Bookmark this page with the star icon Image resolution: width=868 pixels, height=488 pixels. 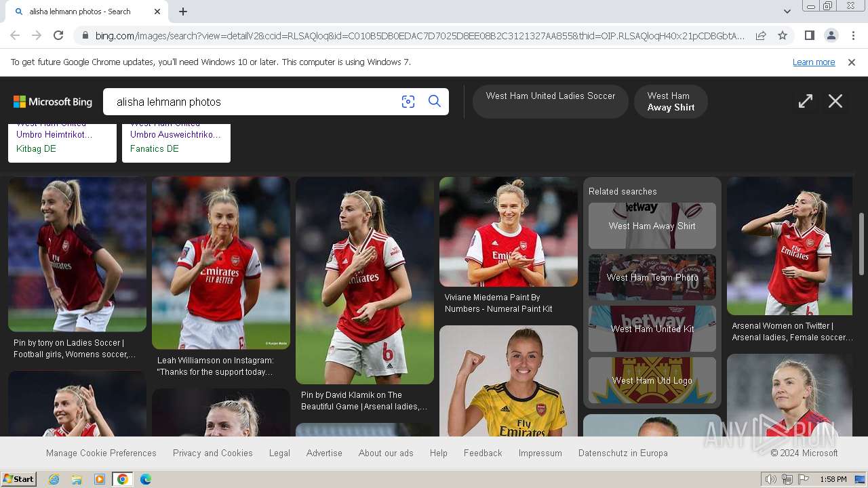(783, 35)
